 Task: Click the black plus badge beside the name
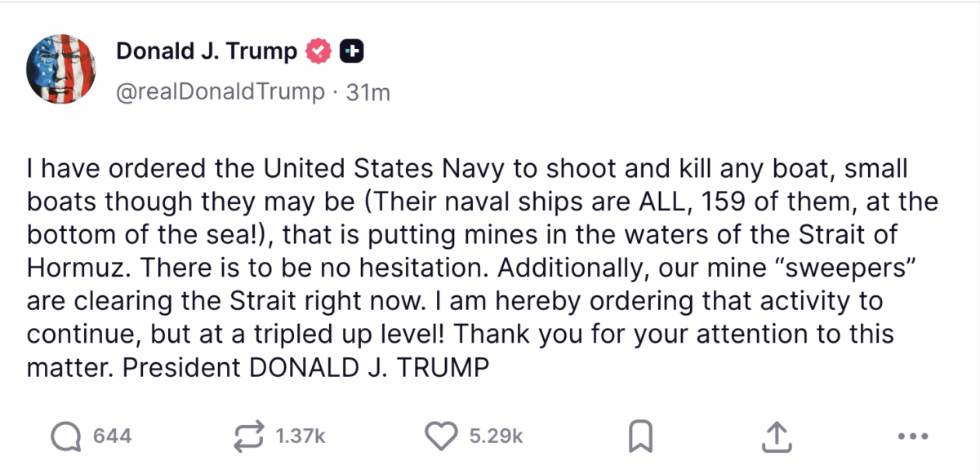[x=351, y=51]
